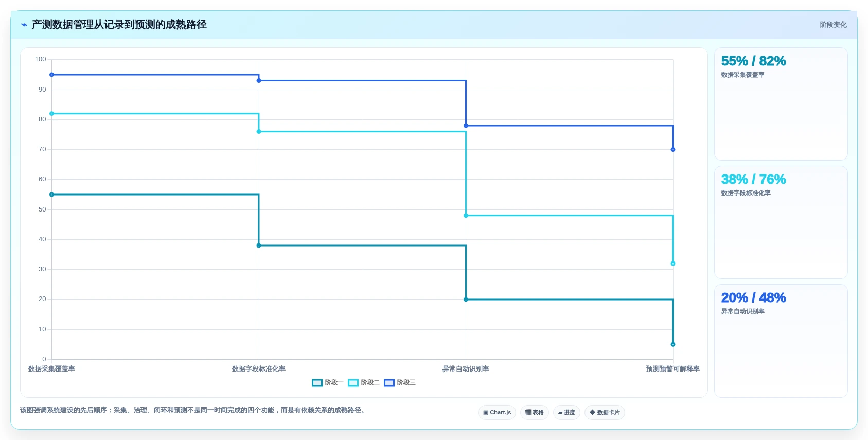Click 阶段一 data point at 数据字段标准化率
This screenshot has height=440, width=868.
(x=259, y=245)
